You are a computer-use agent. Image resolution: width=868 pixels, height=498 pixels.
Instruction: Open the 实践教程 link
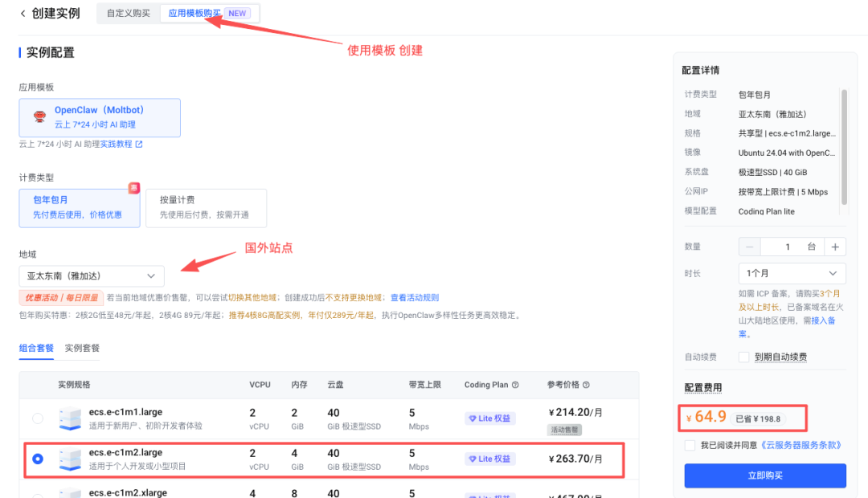tap(116, 144)
